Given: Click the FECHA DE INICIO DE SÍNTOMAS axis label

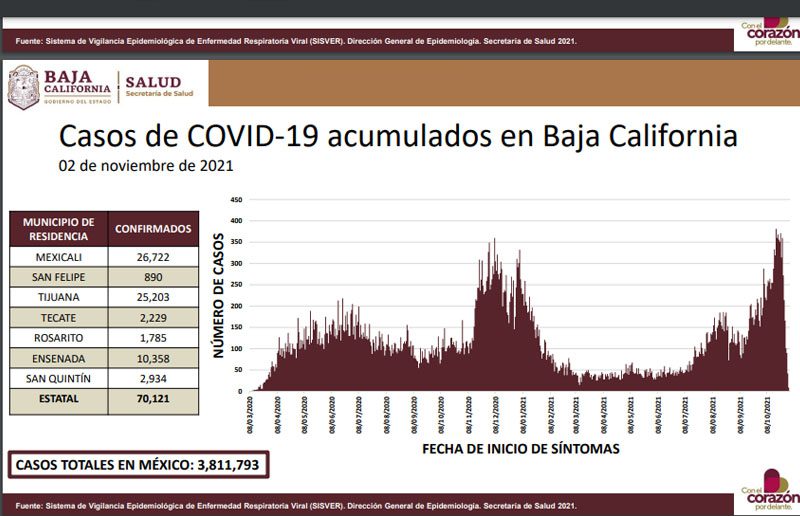Looking at the screenshot, I should [x=521, y=449].
